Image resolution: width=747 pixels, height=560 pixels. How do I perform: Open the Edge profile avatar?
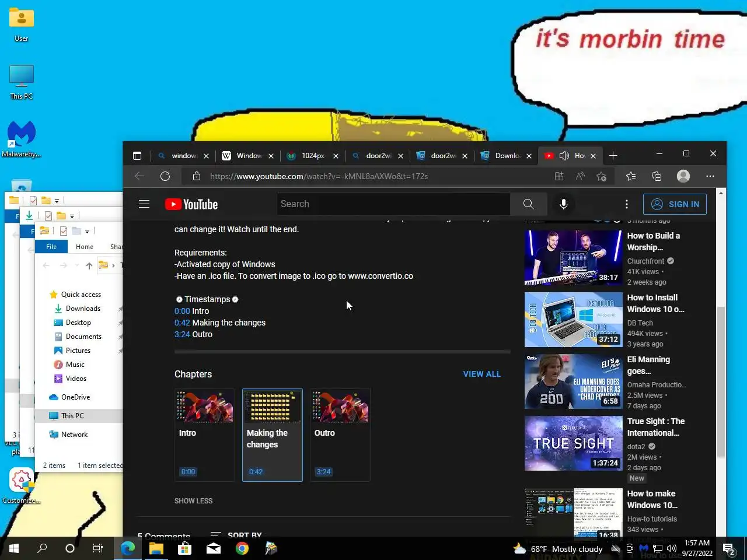(683, 176)
